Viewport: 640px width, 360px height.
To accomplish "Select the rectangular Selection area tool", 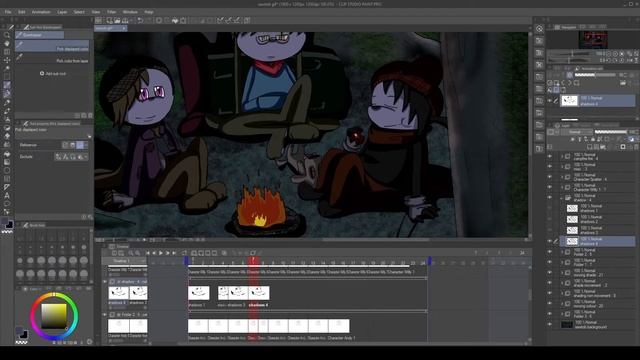I will [x=7, y=77].
